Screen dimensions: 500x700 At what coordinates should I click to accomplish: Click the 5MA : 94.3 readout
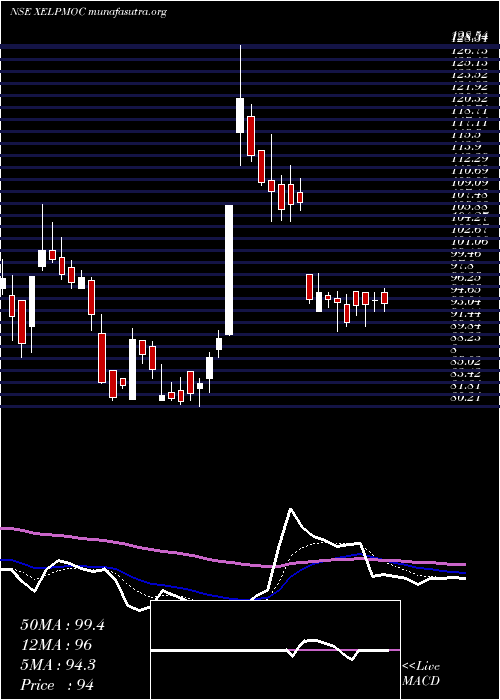click(x=58, y=665)
